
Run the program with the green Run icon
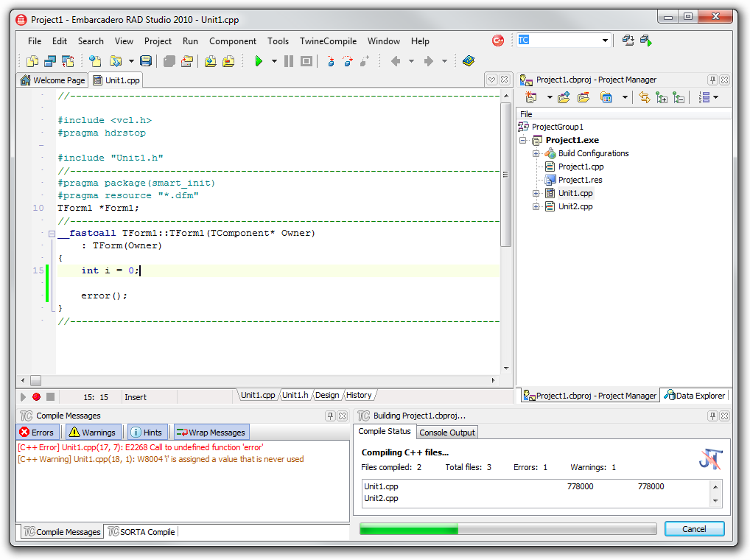coord(260,61)
